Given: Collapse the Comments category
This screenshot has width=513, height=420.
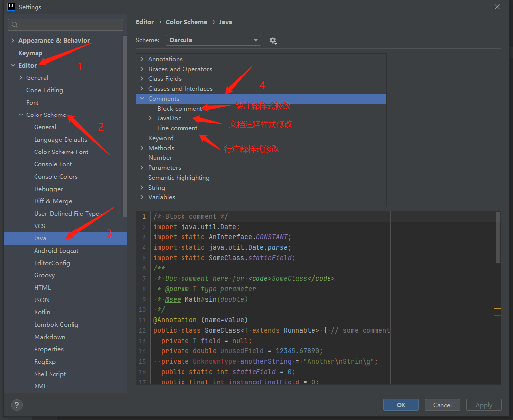Looking at the screenshot, I should tap(142, 98).
